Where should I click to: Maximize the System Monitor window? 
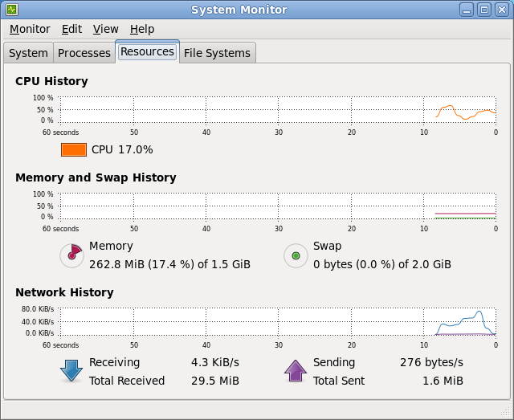pos(484,10)
